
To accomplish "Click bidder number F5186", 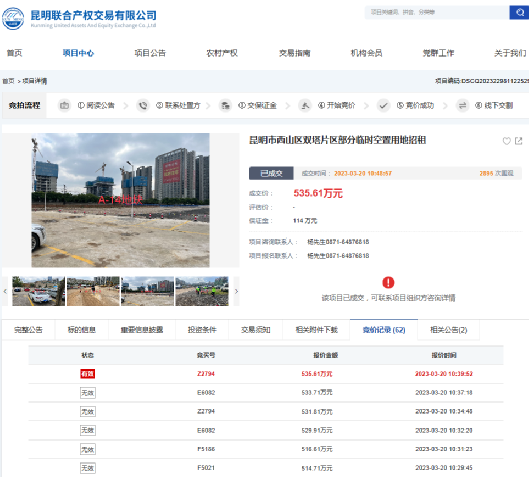I will [x=206, y=449].
